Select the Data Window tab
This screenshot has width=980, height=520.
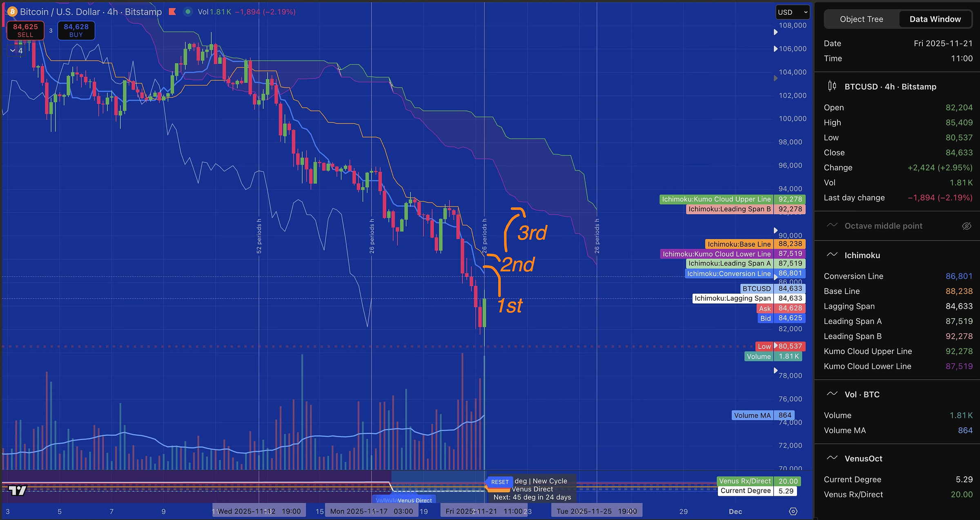(935, 19)
